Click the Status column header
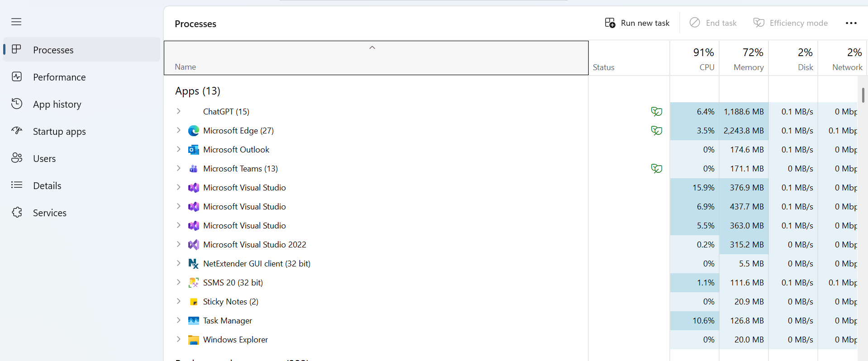 click(629, 58)
